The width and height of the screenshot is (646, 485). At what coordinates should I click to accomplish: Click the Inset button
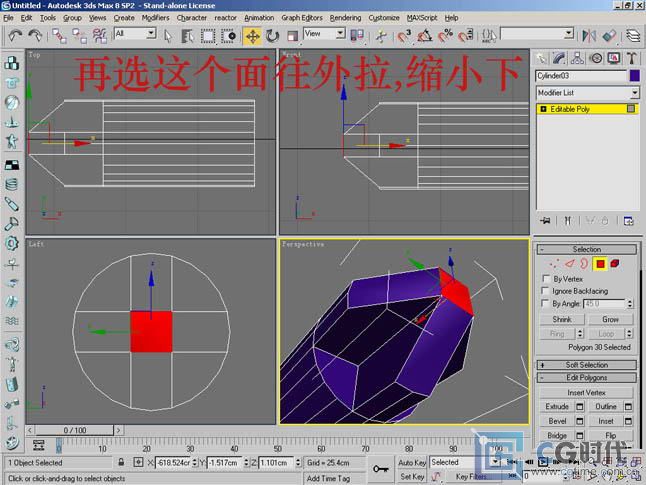coord(606,421)
